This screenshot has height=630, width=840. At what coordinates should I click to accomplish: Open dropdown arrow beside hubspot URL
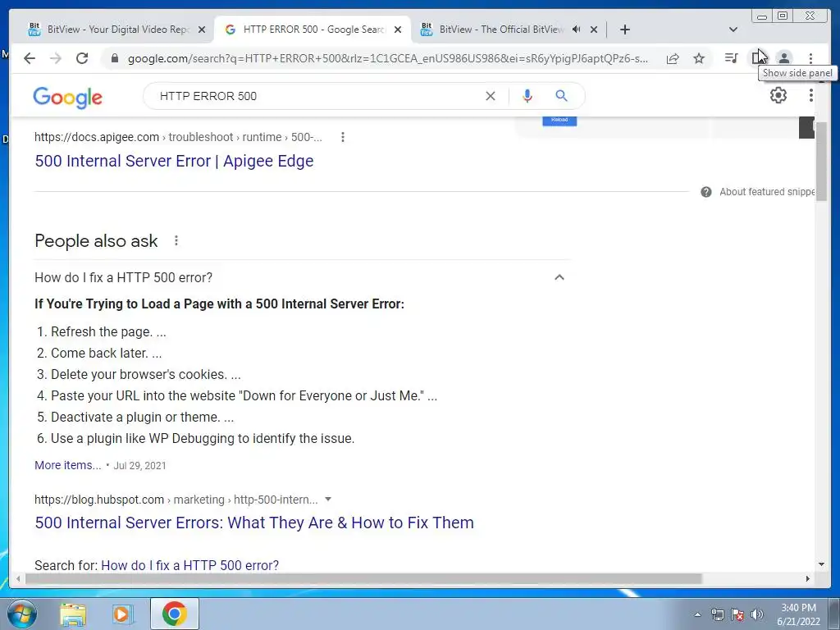point(328,500)
